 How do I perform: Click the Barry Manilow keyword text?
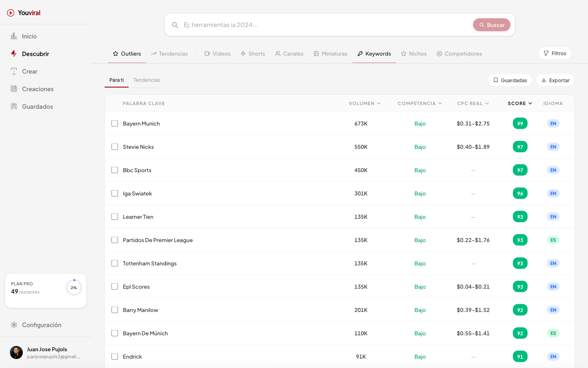140,310
